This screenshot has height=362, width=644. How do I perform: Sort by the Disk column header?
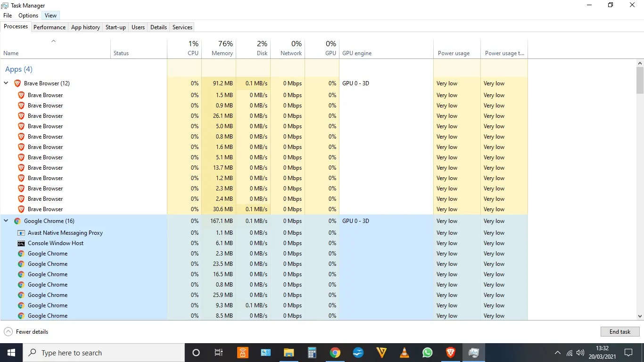pos(253,48)
